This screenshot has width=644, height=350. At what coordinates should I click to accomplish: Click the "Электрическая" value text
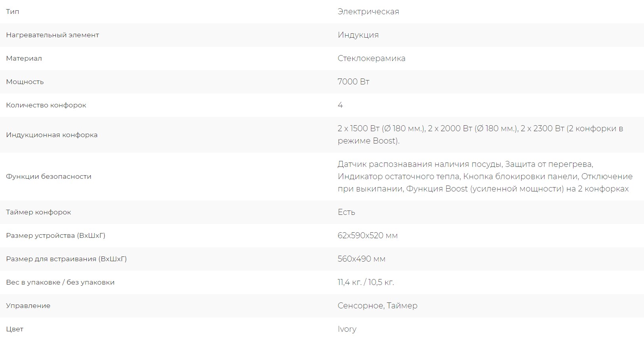coord(368,11)
